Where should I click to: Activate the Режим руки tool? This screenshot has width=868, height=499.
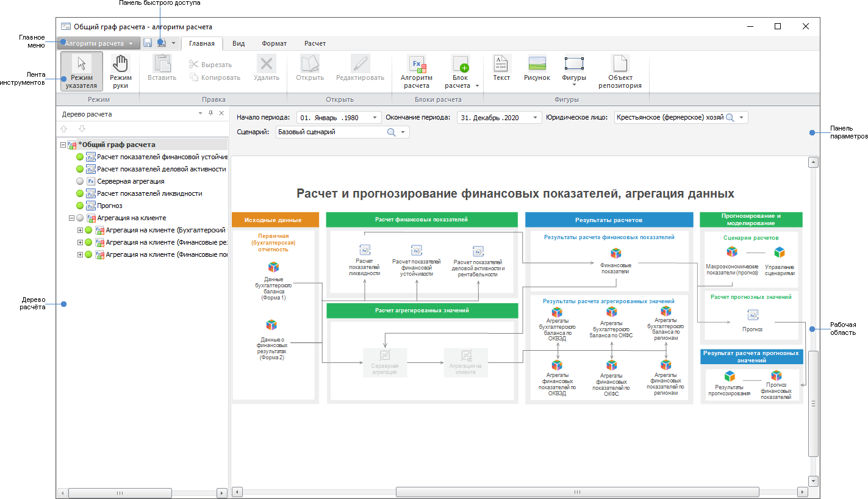point(120,70)
